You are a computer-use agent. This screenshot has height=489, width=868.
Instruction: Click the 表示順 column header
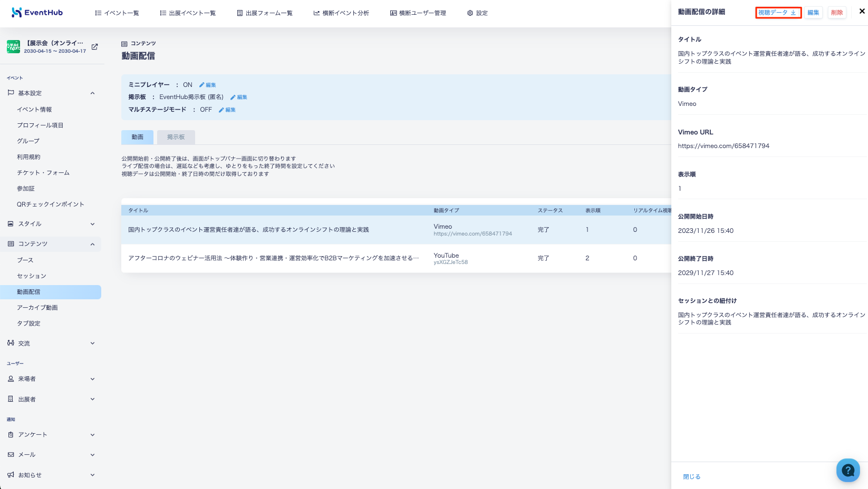pos(593,210)
